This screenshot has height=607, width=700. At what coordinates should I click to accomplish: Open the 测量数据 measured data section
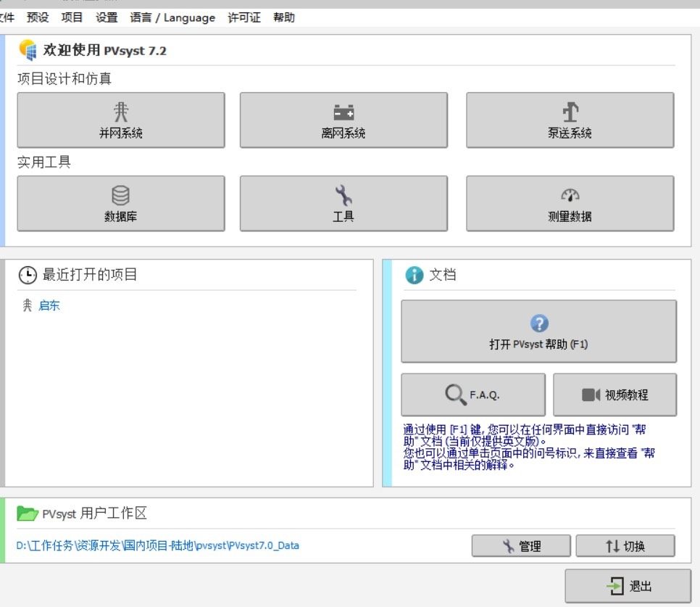pos(570,203)
